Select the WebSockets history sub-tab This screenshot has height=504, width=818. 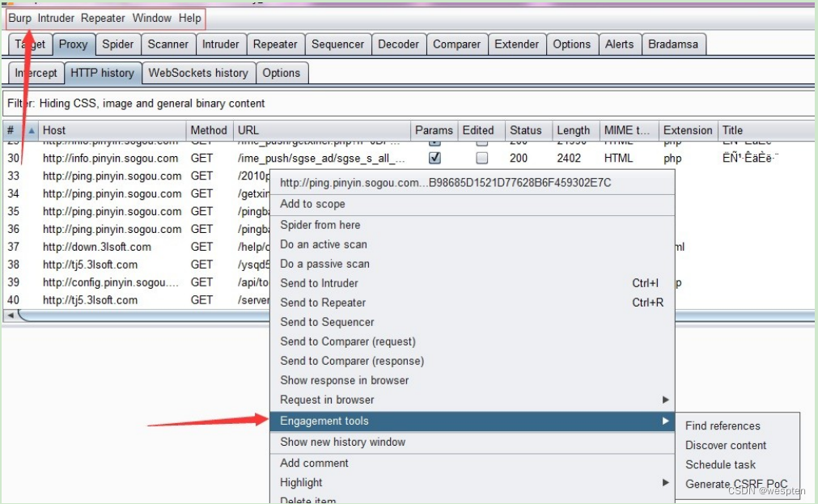198,73
